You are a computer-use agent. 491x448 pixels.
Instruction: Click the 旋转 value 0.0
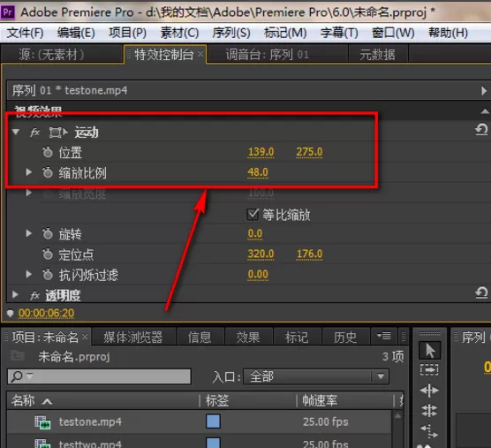click(255, 233)
